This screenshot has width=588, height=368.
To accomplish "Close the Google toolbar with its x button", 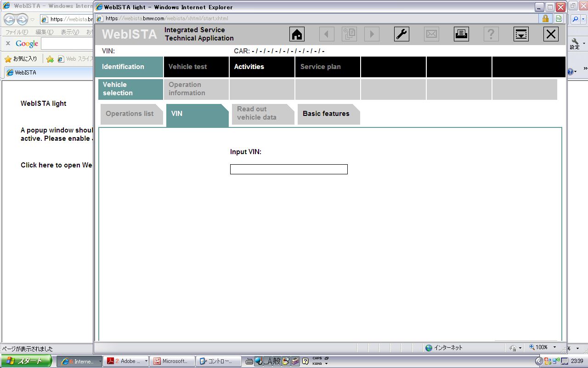I will tap(8, 43).
